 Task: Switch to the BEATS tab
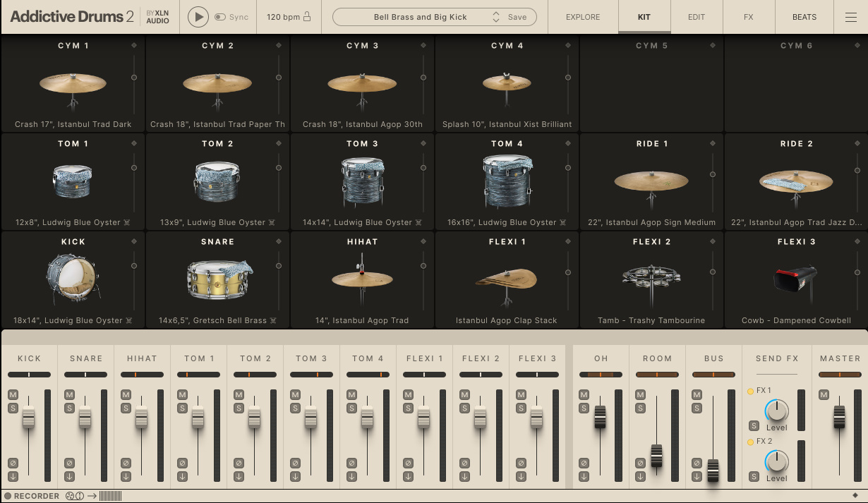coord(804,17)
